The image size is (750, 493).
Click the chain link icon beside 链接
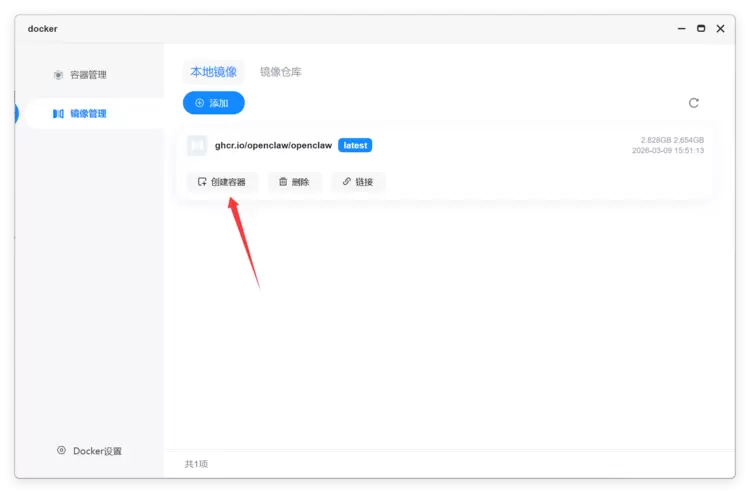click(x=347, y=181)
